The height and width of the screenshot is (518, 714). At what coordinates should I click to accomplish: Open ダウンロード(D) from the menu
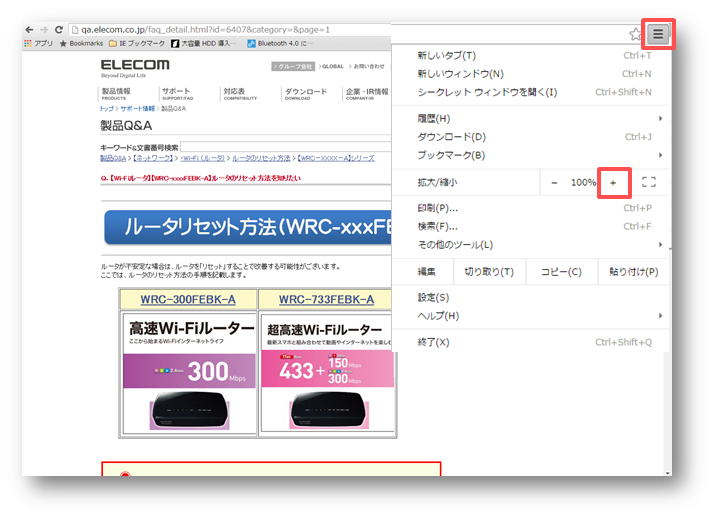click(x=530, y=137)
